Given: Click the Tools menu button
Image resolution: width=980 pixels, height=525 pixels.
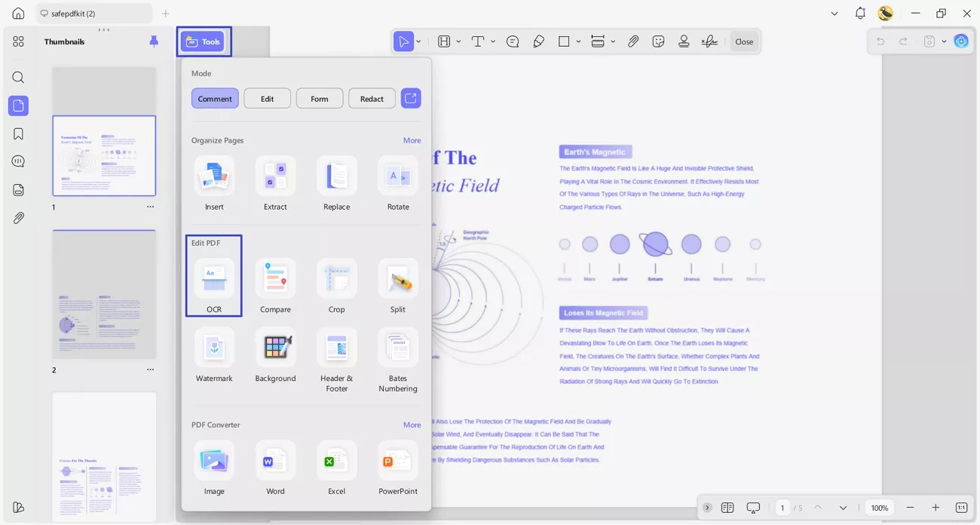Looking at the screenshot, I should point(204,41).
